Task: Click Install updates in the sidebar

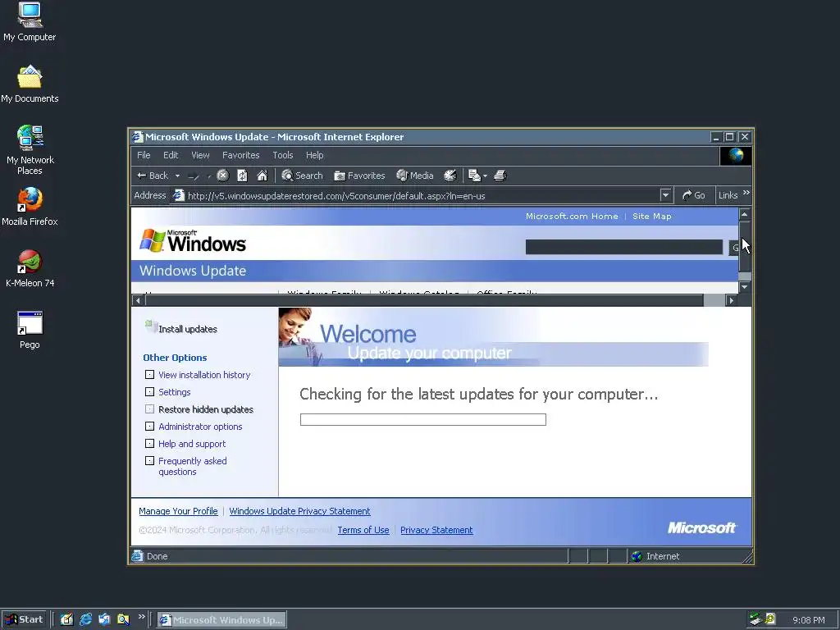Action: point(188,329)
